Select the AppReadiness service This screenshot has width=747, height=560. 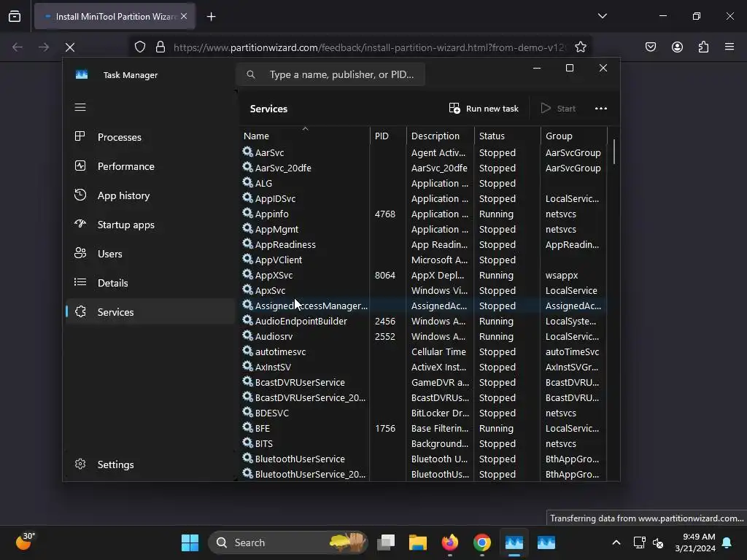point(423,244)
